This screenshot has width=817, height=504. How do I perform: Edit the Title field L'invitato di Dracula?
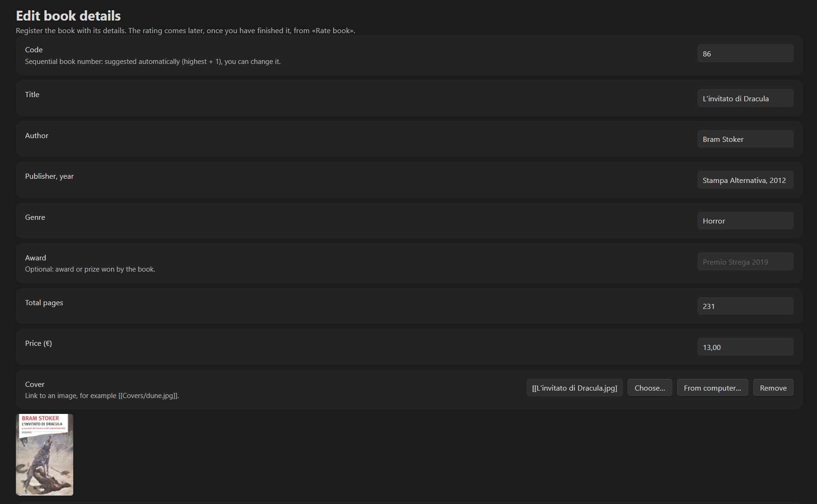[x=745, y=98]
